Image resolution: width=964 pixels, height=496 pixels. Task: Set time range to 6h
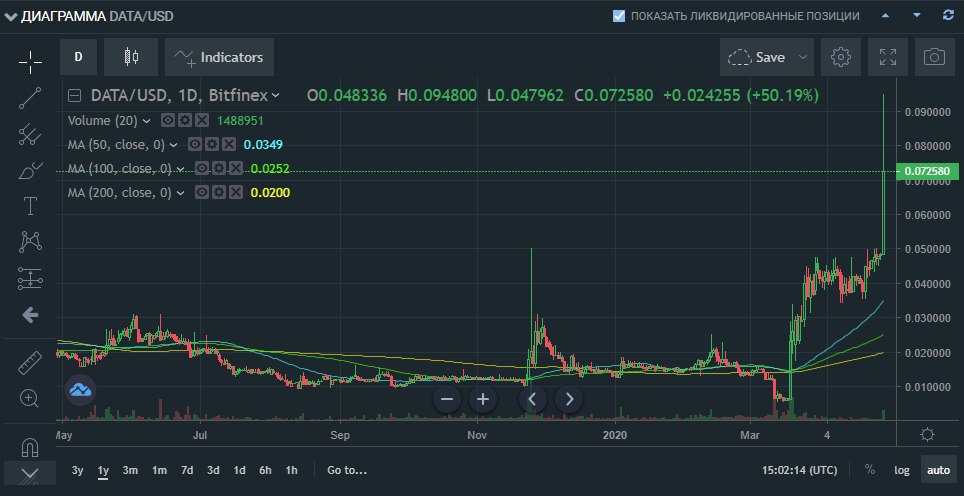[265, 470]
